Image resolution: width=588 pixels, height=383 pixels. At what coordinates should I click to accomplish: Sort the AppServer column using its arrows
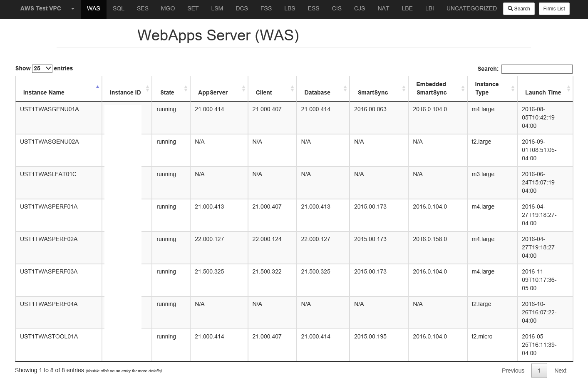coord(243,88)
